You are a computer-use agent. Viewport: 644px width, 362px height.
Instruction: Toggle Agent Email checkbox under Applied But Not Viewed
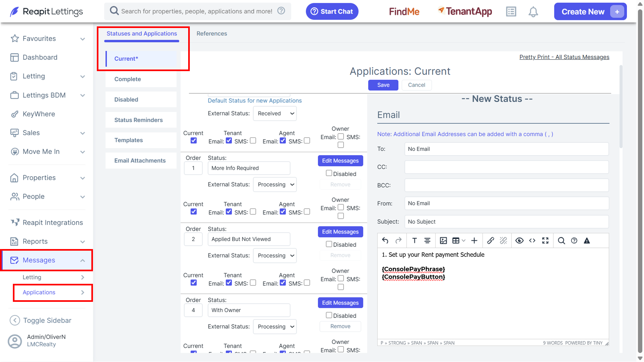(283, 283)
